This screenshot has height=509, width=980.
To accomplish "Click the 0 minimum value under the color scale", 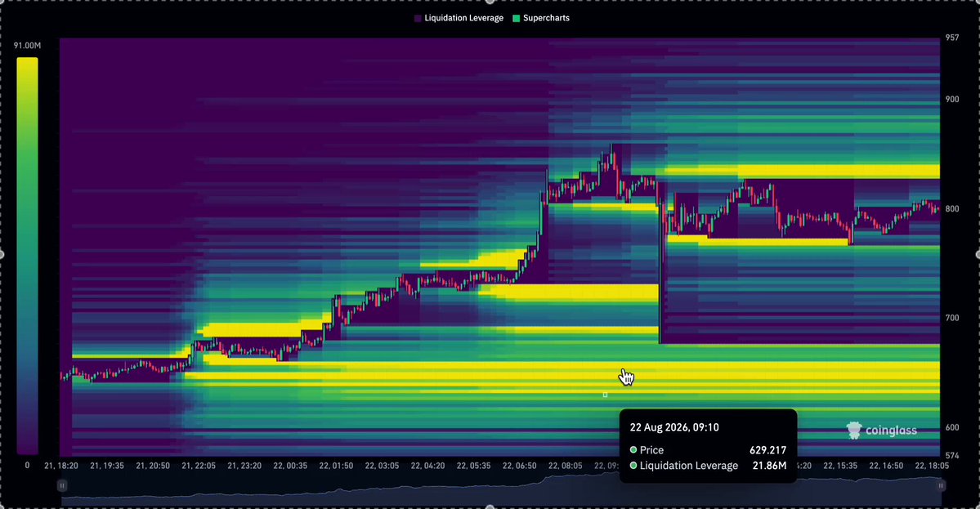I will 27,465.
